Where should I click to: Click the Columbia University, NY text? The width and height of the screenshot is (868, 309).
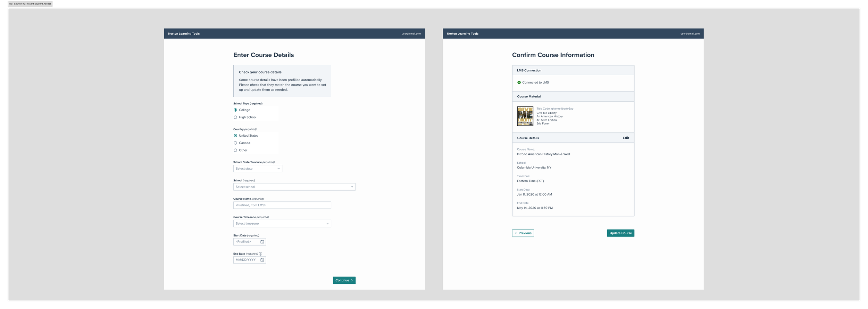click(534, 168)
